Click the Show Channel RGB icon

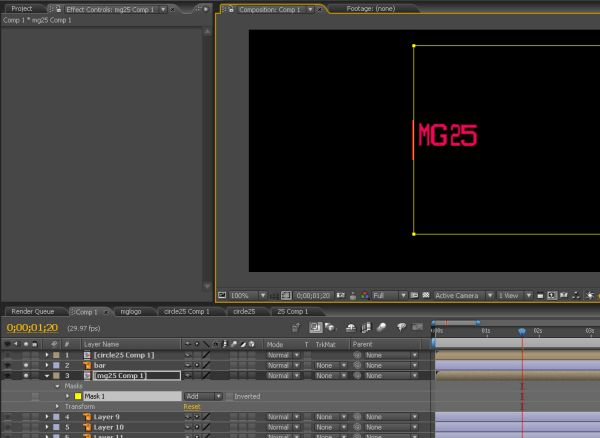[x=365, y=296]
